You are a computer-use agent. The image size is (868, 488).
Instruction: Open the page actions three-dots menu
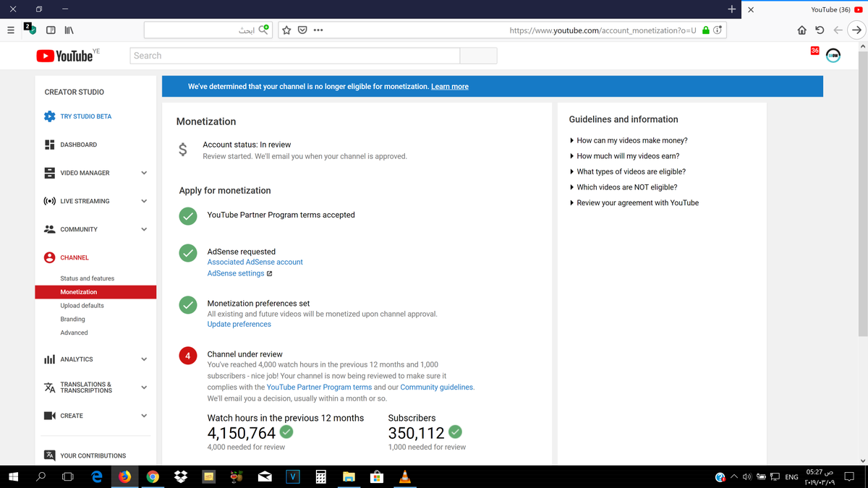click(318, 30)
